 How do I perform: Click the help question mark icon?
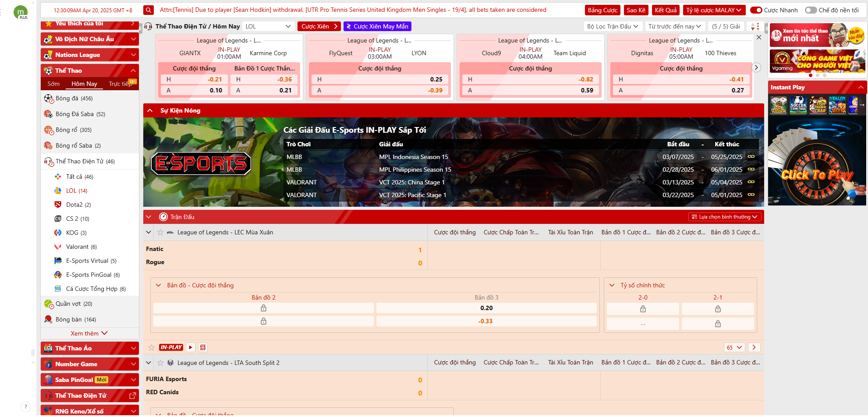pos(26,407)
